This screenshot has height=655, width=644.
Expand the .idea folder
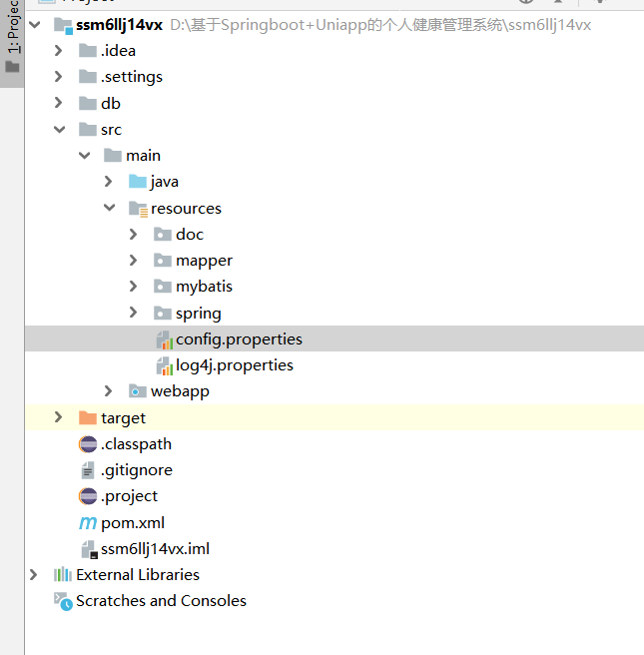[x=59, y=51]
